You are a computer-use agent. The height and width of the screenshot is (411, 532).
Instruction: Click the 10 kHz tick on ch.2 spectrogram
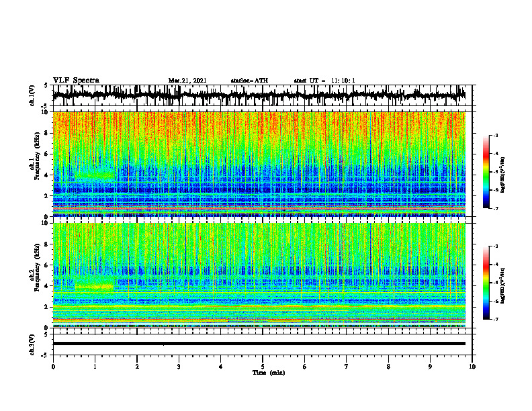[x=46, y=223]
